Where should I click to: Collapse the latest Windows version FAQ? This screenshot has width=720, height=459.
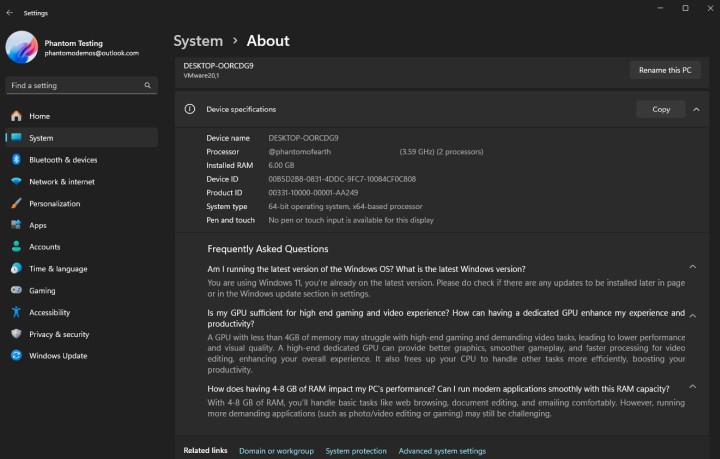[x=693, y=268]
